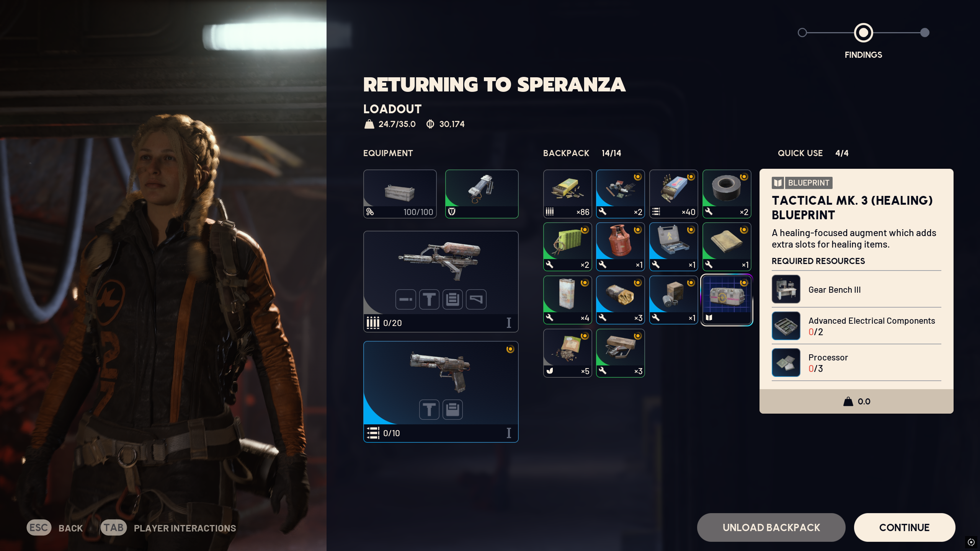The image size is (980, 551).
Task: Select the current Findings step marker
Action: pyautogui.click(x=863, y=33)
